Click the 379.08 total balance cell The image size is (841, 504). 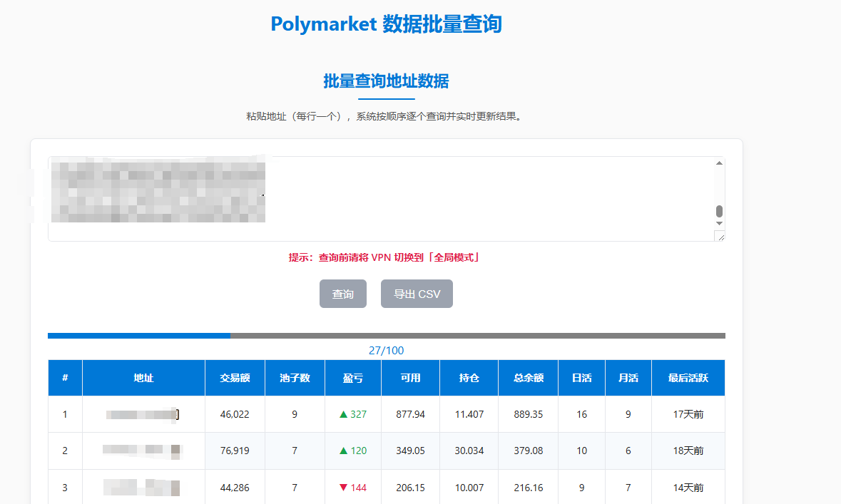(x=529, y=451)
